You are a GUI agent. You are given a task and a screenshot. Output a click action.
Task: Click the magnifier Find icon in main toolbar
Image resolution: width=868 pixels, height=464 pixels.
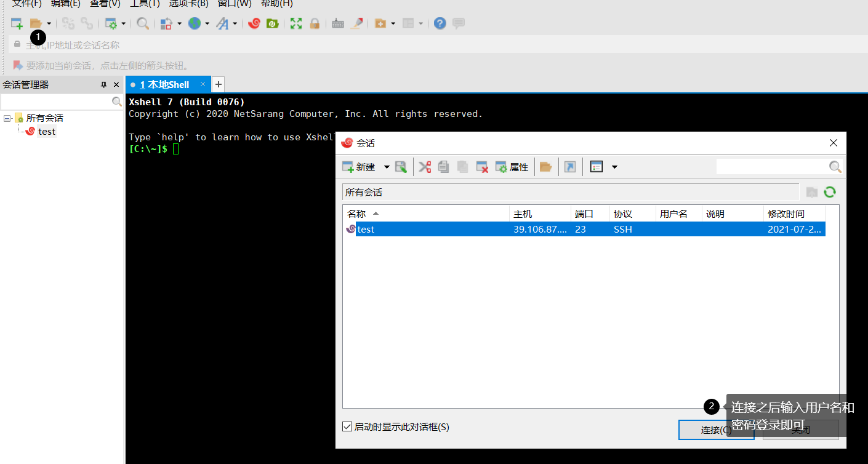tap(143, 23)
